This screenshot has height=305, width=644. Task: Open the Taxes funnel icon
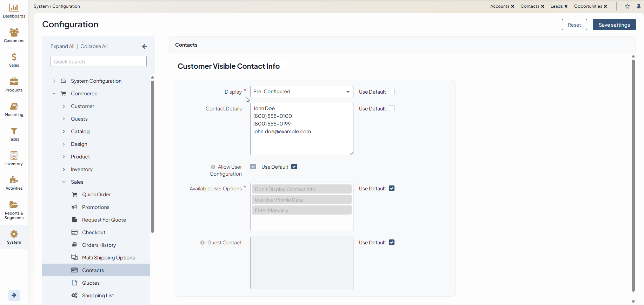click(14, 131)
